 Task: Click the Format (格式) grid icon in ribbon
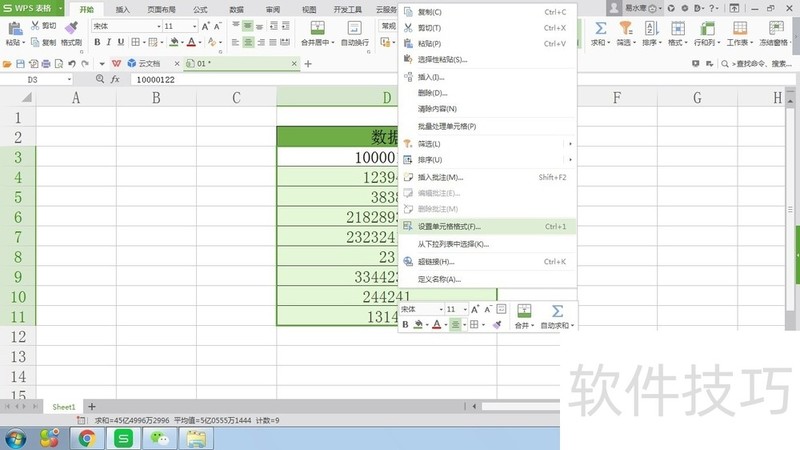coord(678,28)
